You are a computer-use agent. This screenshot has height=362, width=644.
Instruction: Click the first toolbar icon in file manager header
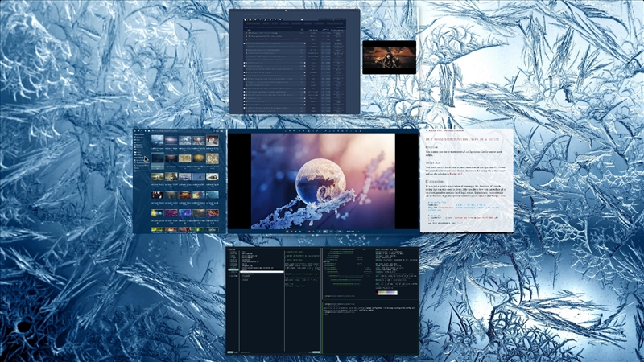(134, 131)
